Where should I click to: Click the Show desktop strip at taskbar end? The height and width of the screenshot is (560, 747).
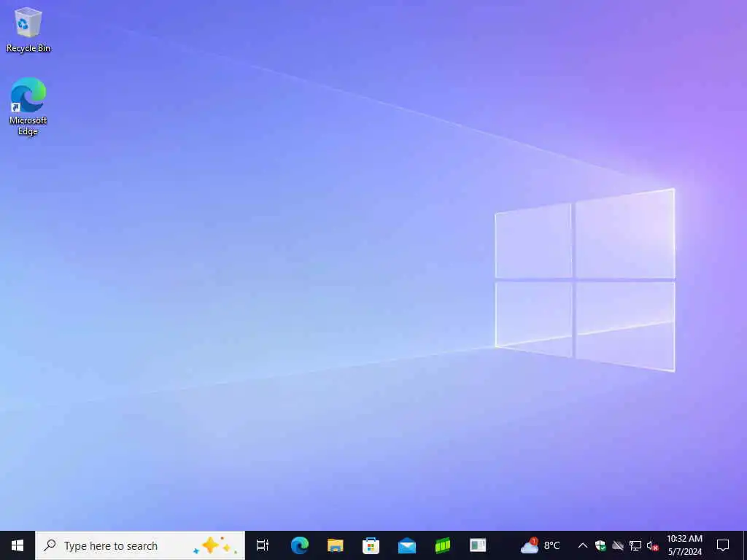point(745,545)
